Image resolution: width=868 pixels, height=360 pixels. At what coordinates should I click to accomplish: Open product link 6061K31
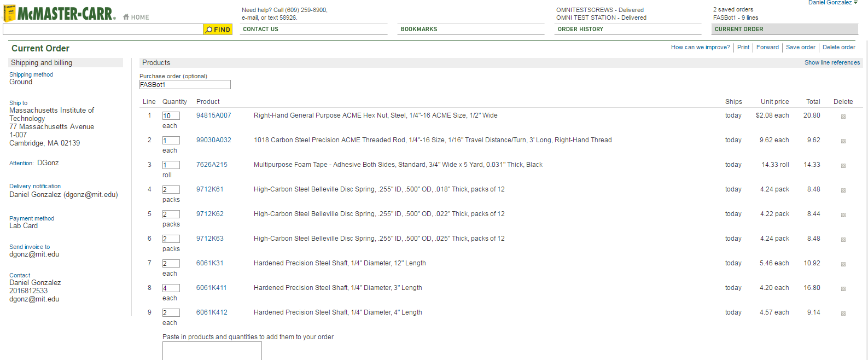coord(210,263)
